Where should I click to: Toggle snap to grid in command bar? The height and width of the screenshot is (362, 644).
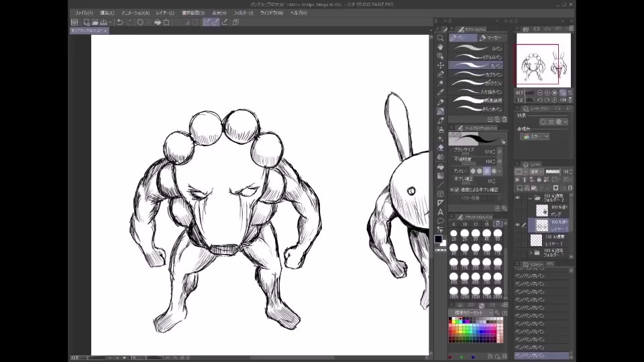coord(224,22)
